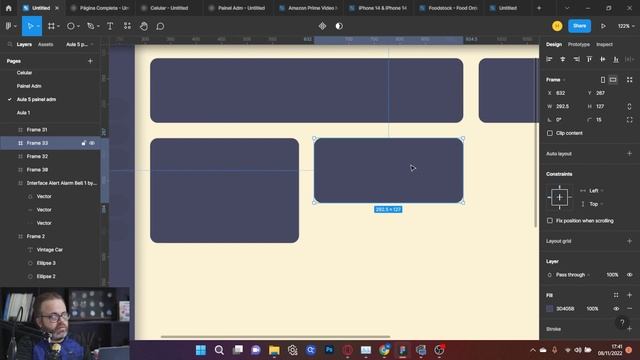Enable Fix position when scrolling checkbox
Image resolution: width=640 pixels, height=360 pixels.
pyautogui.click(x=550, y=220)
